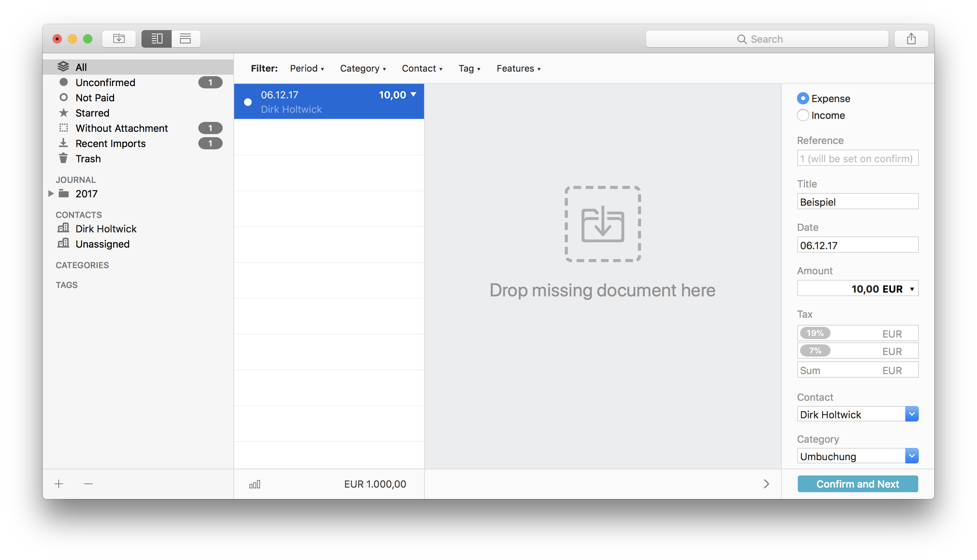Click the Title field containing Beispiel
This screenshot has width=977, height=560.
(x=857, y=202)
